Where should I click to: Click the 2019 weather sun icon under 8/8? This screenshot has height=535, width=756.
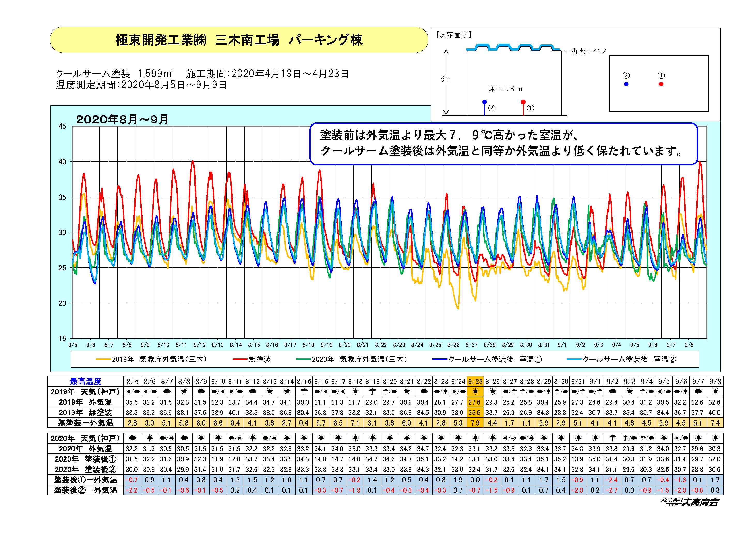[184, 392]
